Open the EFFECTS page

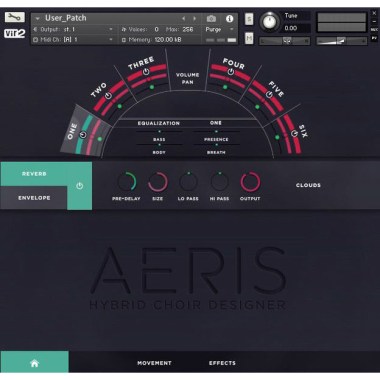click(x=222, y=363)
